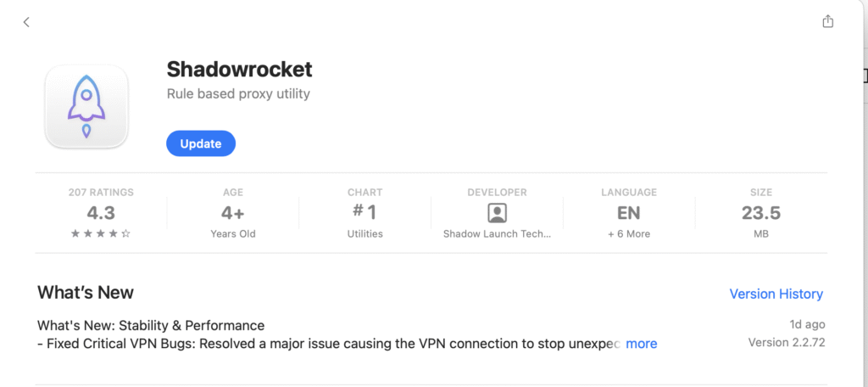Click the What's New heading
The image size is (868, 387).
(86, 293)
